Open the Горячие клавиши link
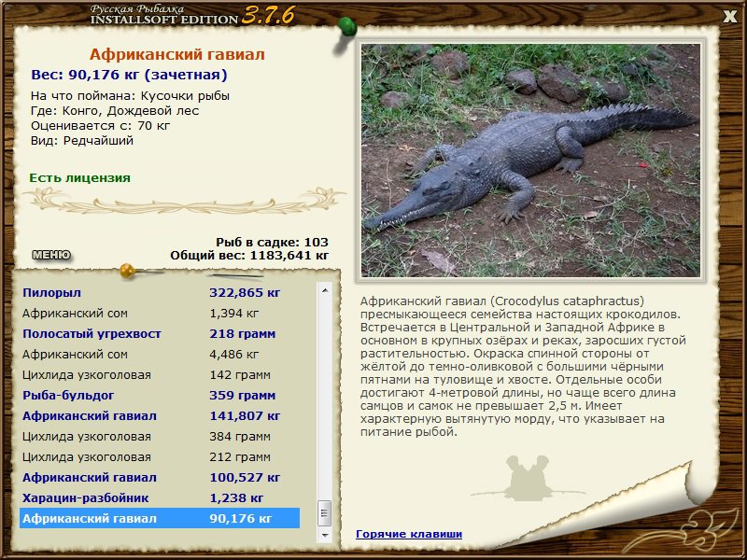This screenshot has height=560, width=747. [409, 534]
